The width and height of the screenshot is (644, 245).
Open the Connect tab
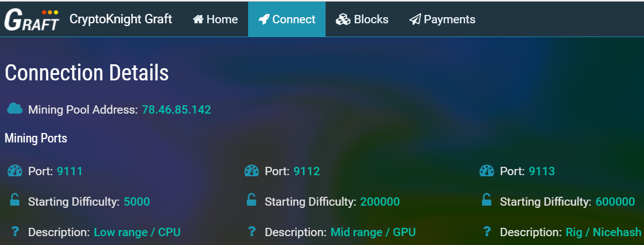coord(286,19)
